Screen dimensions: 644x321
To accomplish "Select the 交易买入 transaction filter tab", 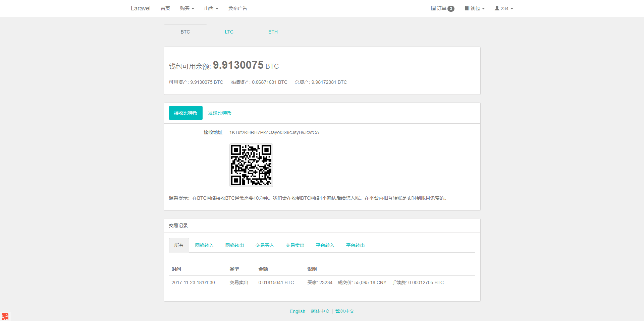I will (265, 245).
